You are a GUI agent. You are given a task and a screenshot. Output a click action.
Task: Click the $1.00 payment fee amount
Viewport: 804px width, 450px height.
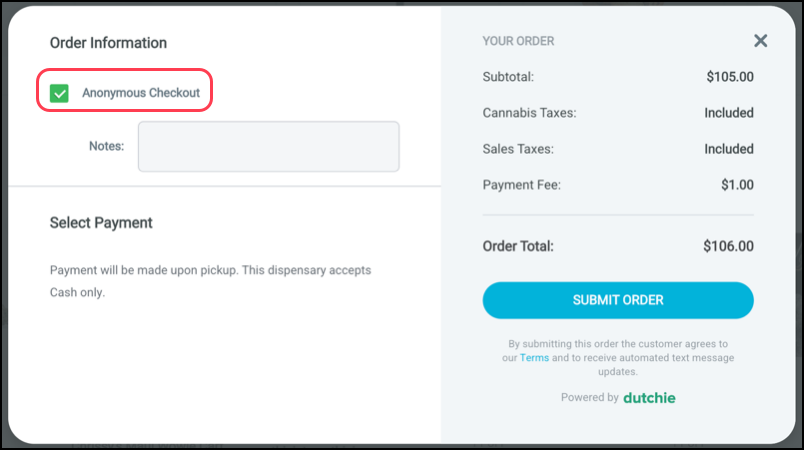coord(737,185)
